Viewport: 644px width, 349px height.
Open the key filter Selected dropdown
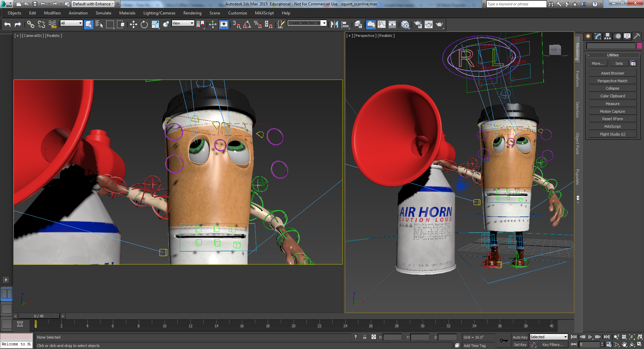click(x=549, y=337)
